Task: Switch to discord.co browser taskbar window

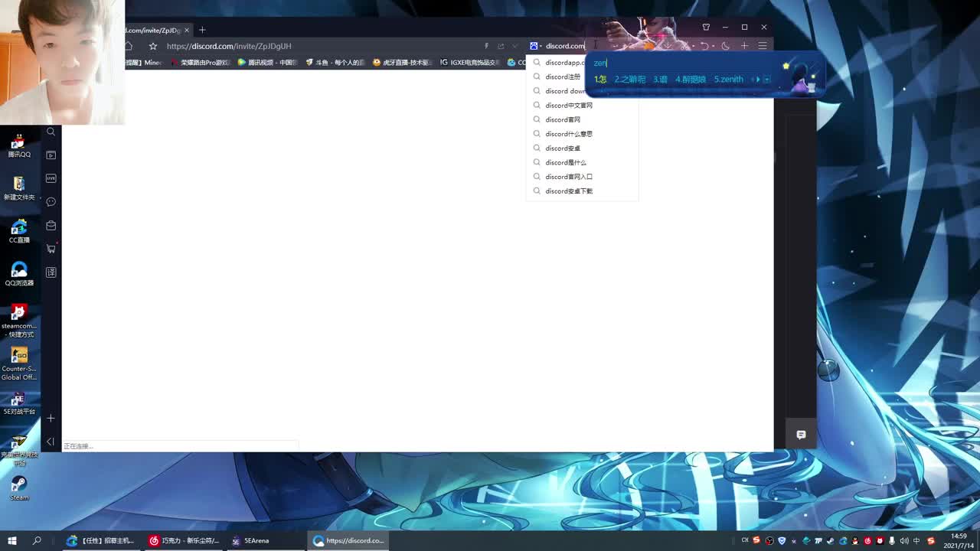Action: coord(349,540)
